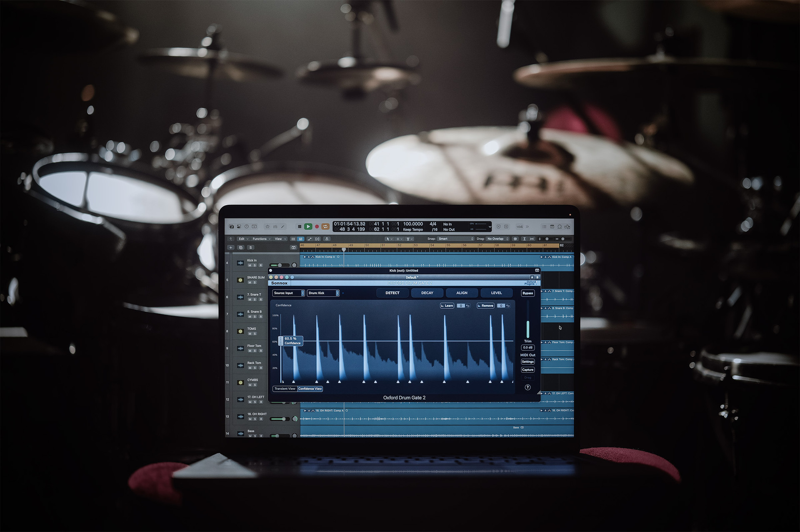Solo the Floor Tom track
Screen dimensions: 800x532
pos(255,351)
